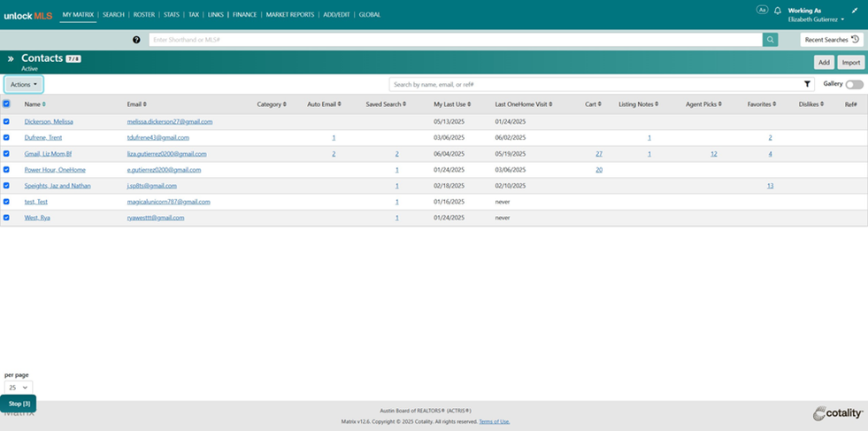Open contact West, Rya

coord(37,218)
